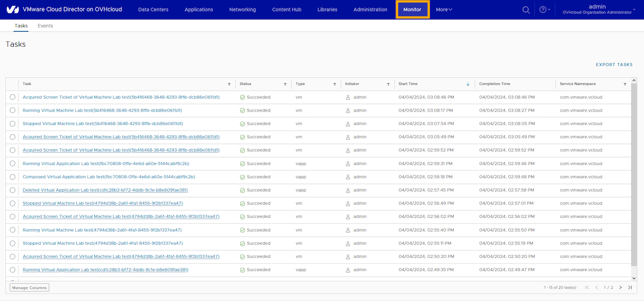644x301 pixels.
Task: Jump to the last tasks page
Action: pos(630,288)
